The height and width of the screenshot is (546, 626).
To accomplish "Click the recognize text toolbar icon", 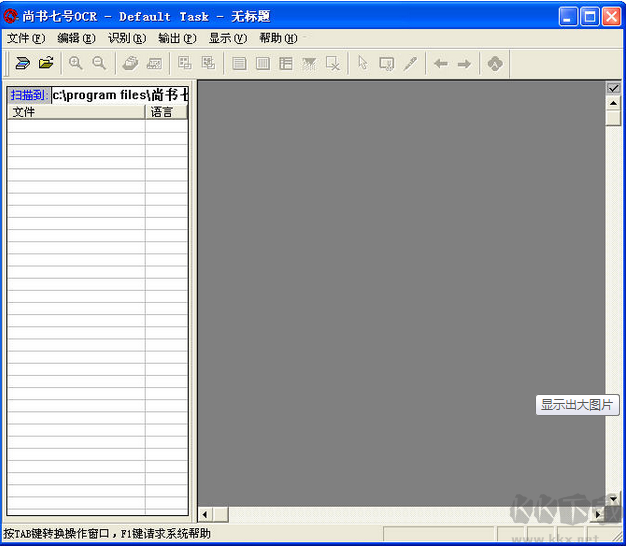I will (154, 63).
